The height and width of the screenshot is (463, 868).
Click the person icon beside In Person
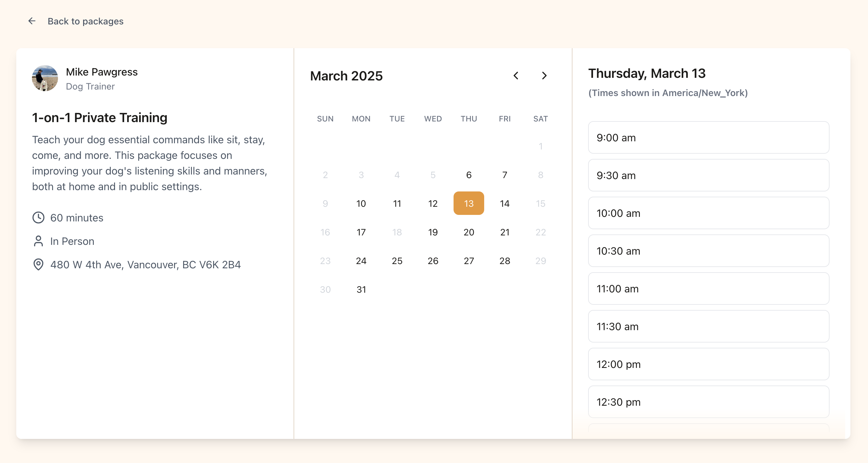coord(38,241)
